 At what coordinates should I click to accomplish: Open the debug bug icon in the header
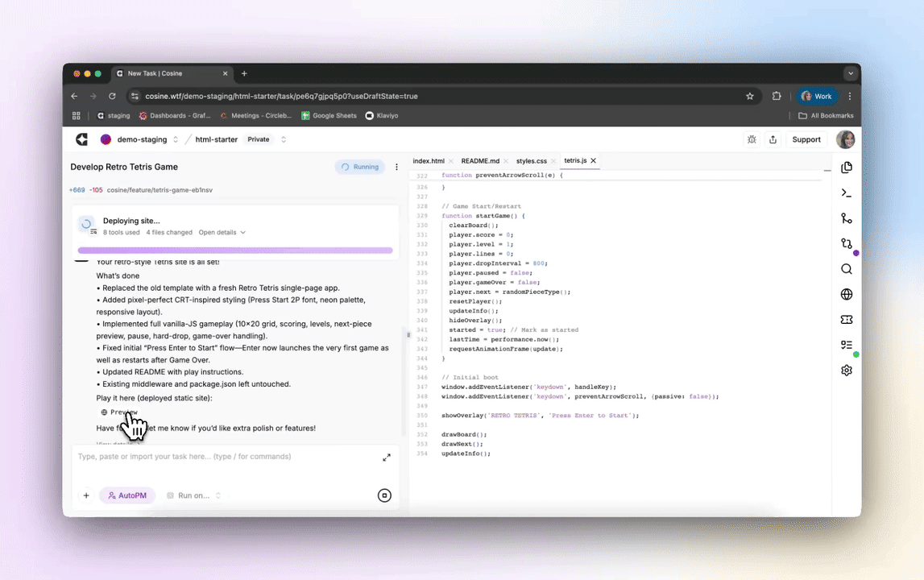(752, 139)
